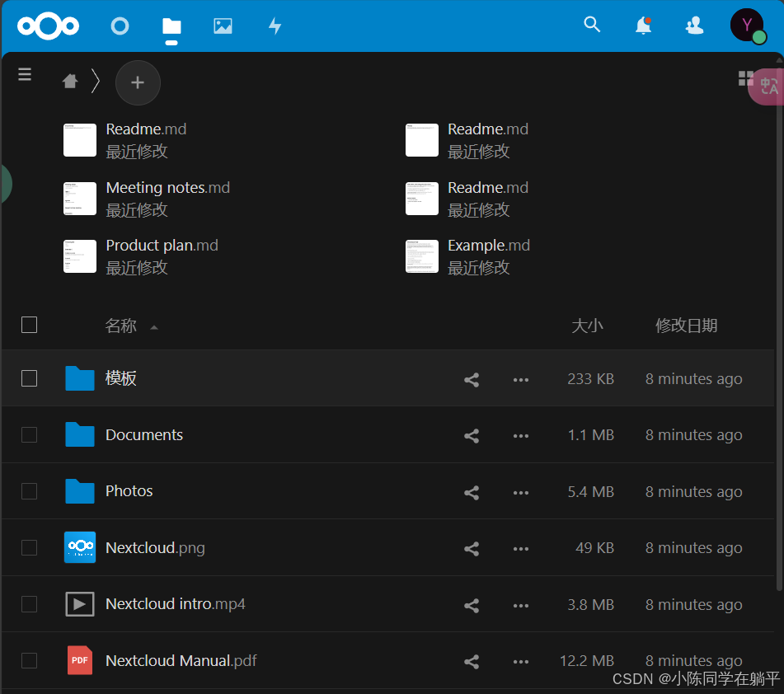Share Nextcloud.png
This screenshot has width=784, height=694.
472,548
